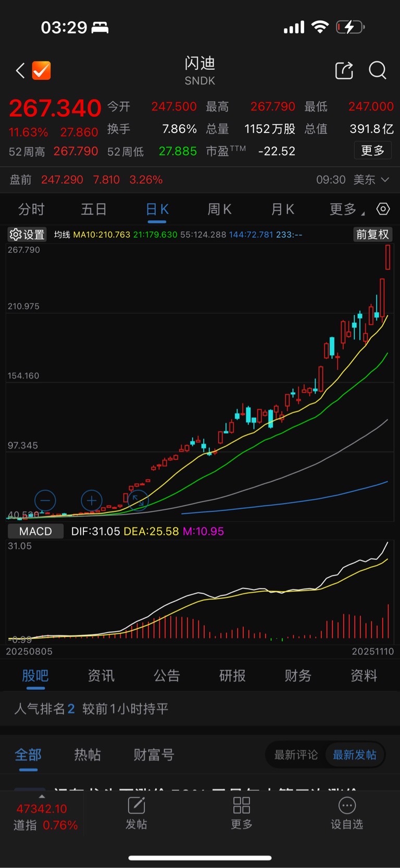Viewport: 400px width, 868px height.
Task: Select the 日K chart tab
Action: coord(157,210)
